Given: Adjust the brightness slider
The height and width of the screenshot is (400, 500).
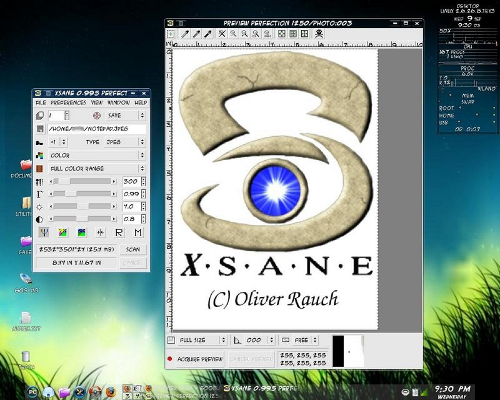Looking at the screenshot, I should [x=83, y=207].
